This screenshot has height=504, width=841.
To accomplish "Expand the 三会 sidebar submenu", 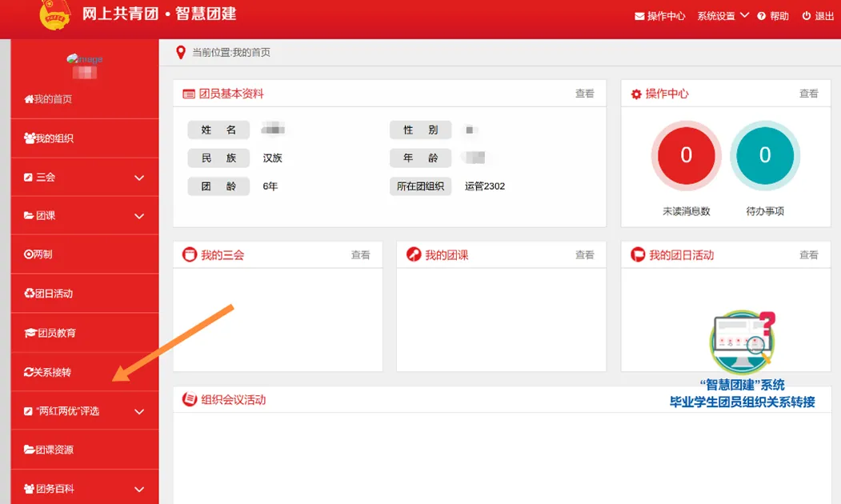I will click(x=139, y=178).
